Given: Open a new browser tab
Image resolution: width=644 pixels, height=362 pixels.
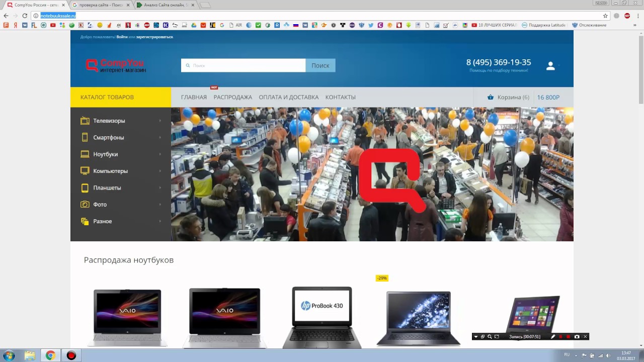Looking at the screenshot, I should (205, 5).
